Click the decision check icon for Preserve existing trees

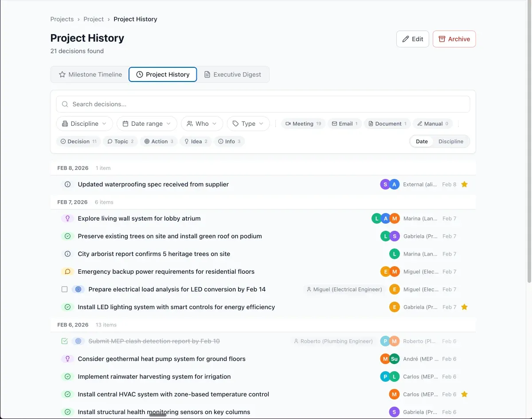click(x=68, y=236)
